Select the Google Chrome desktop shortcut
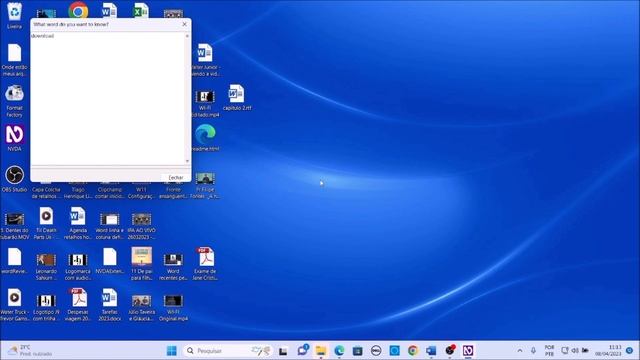The width and height of the screenshot is (640, 360). [78, 10]
